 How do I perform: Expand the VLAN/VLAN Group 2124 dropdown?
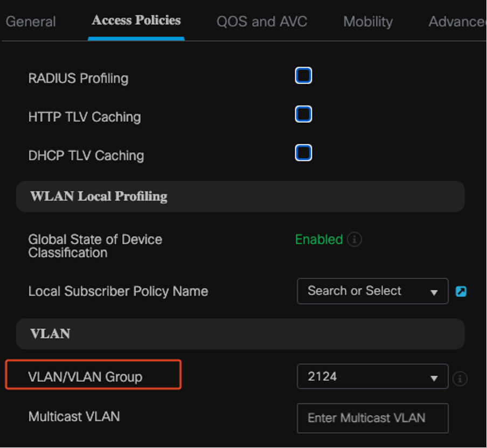click(x=372, y=376)
